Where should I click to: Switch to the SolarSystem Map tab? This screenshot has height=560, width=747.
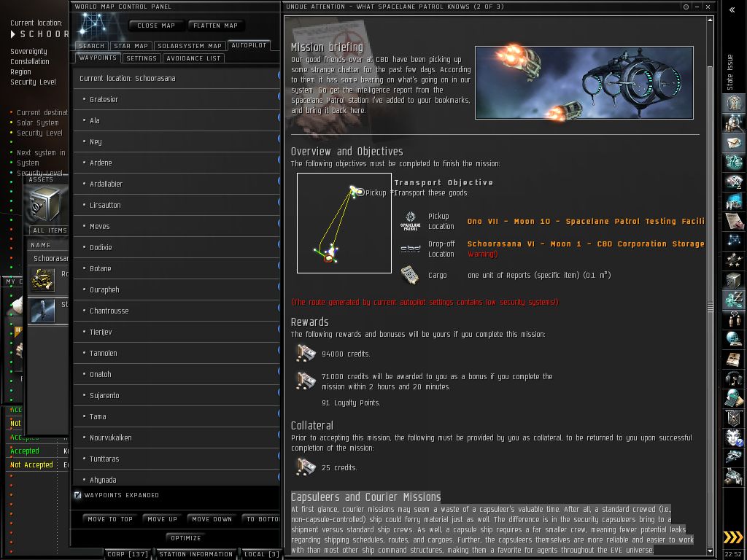pyautogui.click(x=190, y=46)
